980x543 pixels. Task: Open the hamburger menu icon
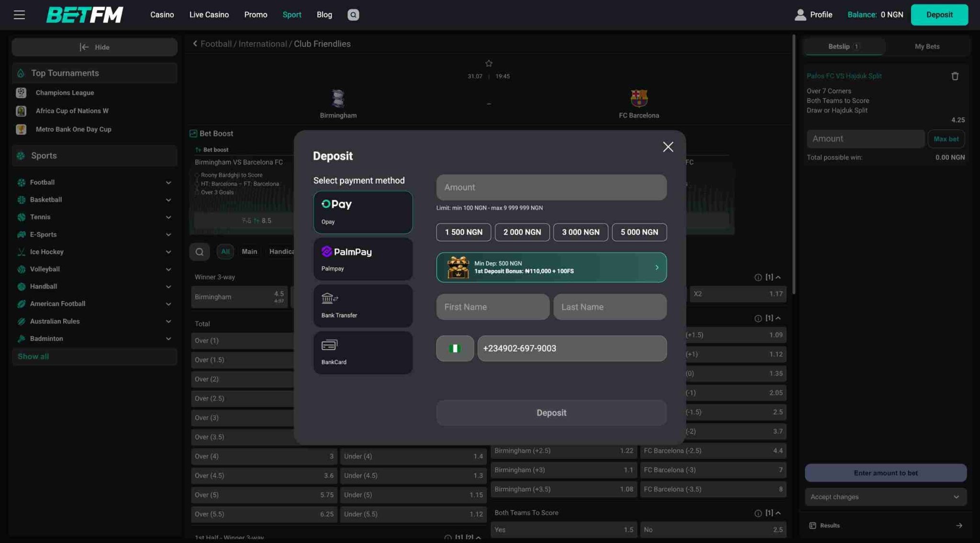(19, 15)
